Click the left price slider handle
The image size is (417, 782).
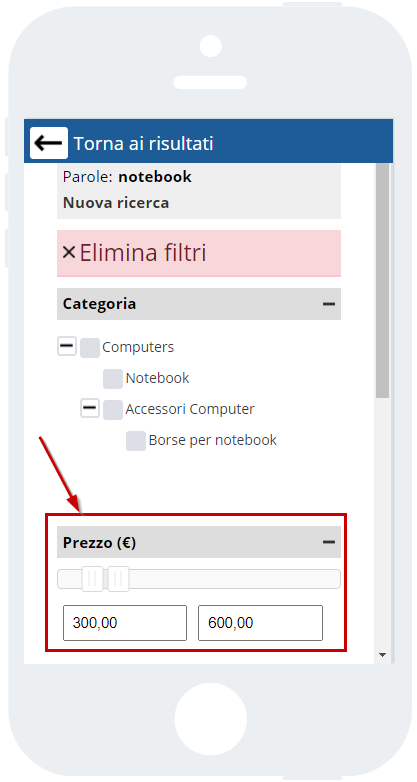92,579
